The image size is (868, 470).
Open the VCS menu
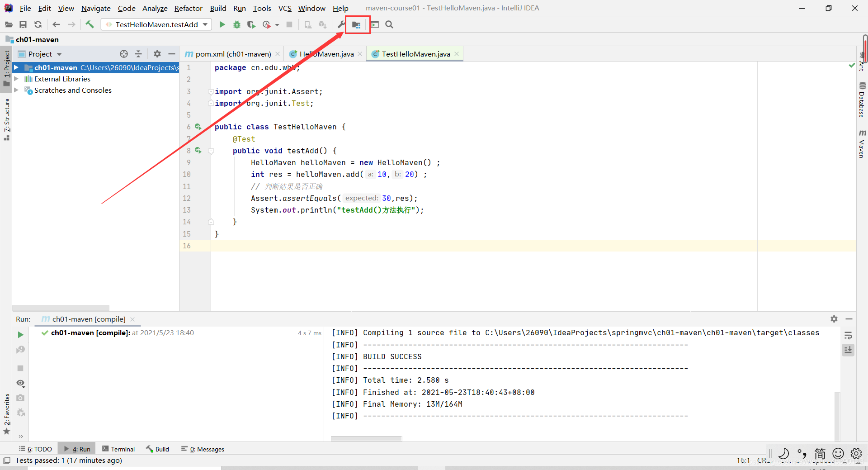click(x=285, y=8)
